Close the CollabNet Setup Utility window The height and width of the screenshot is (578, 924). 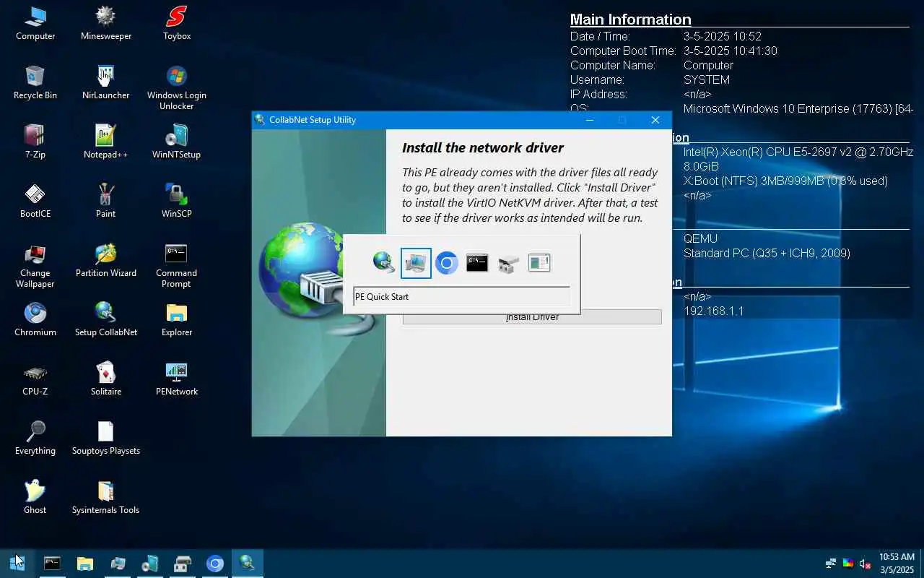point(655,120)
